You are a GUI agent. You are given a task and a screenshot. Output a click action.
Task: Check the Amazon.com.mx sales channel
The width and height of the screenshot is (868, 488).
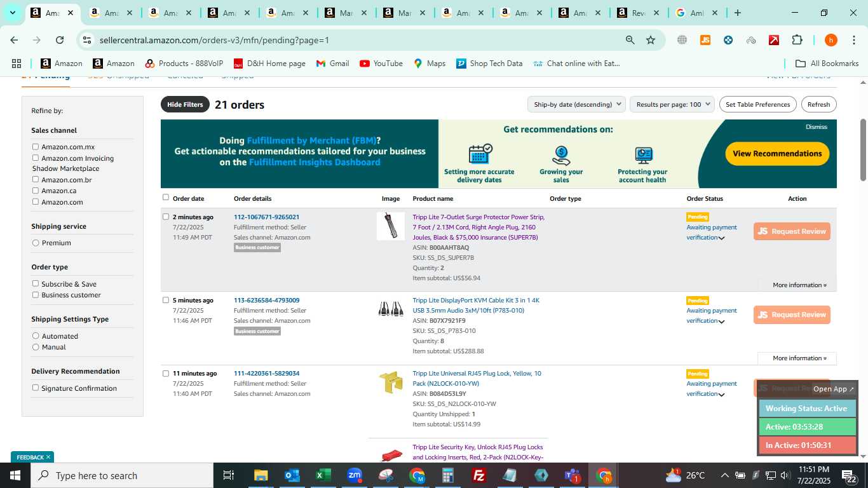click(36, 147)
